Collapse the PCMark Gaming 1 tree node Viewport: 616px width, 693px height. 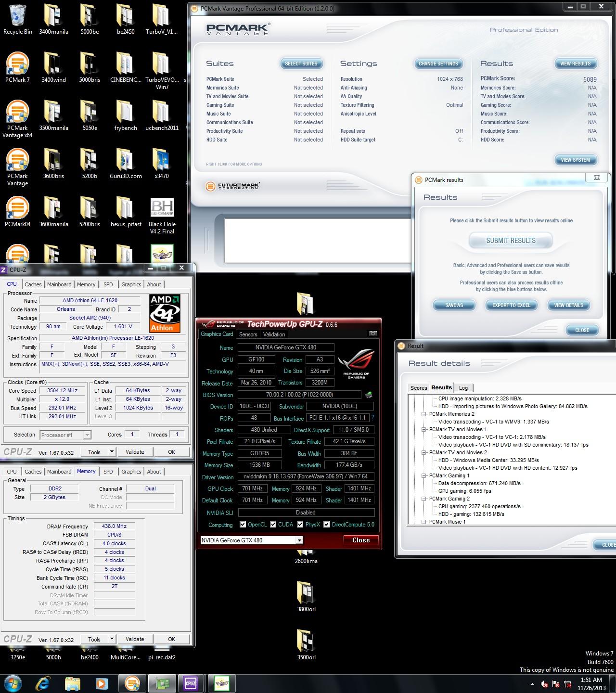424,475
